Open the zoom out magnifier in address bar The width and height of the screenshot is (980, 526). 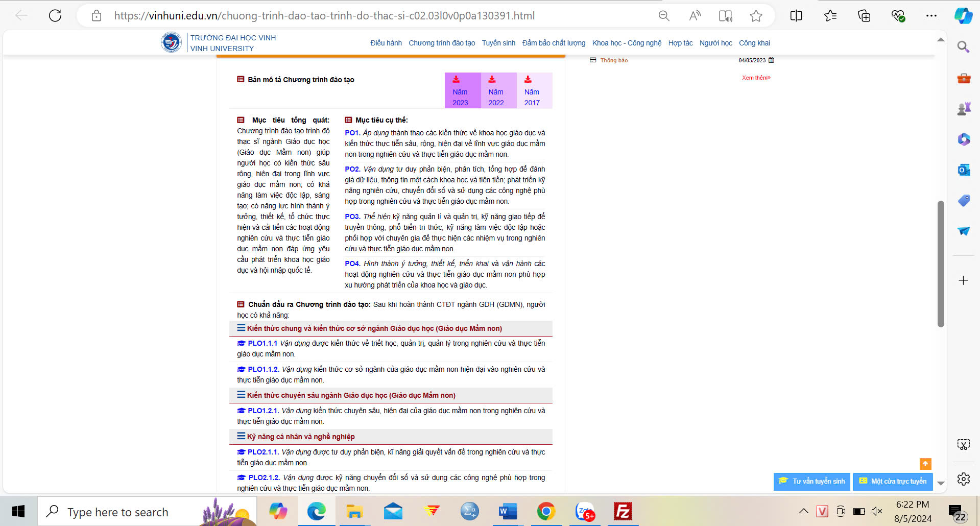(x=664, y=16)
